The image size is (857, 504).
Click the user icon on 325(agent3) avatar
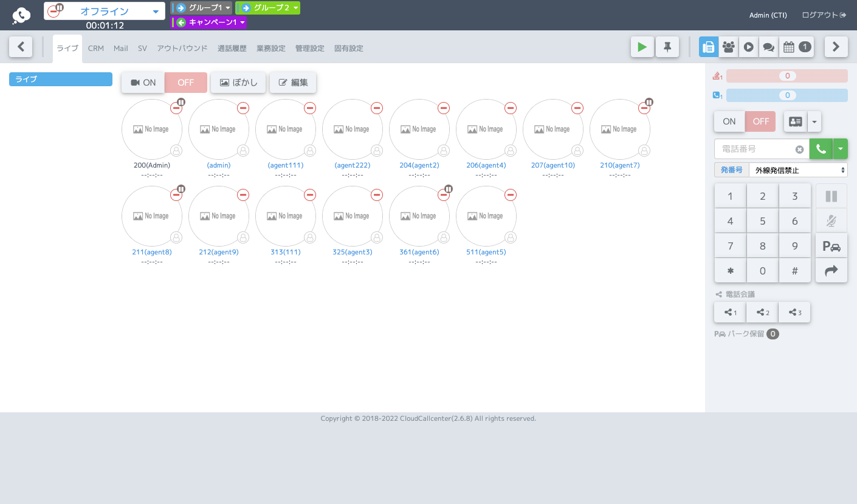coord(377,237)
